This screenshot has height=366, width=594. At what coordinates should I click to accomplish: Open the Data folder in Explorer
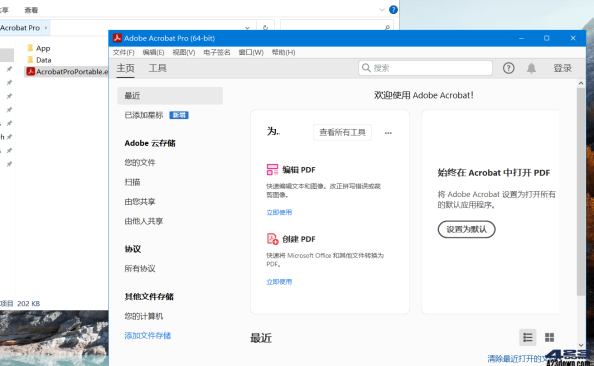pyautogui.click(x=39, y=60)
